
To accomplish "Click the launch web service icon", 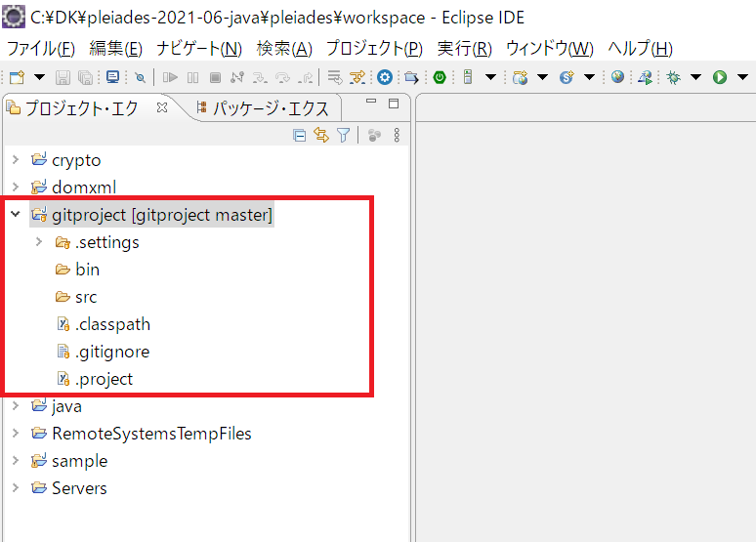I will click(x=645, y=77).
